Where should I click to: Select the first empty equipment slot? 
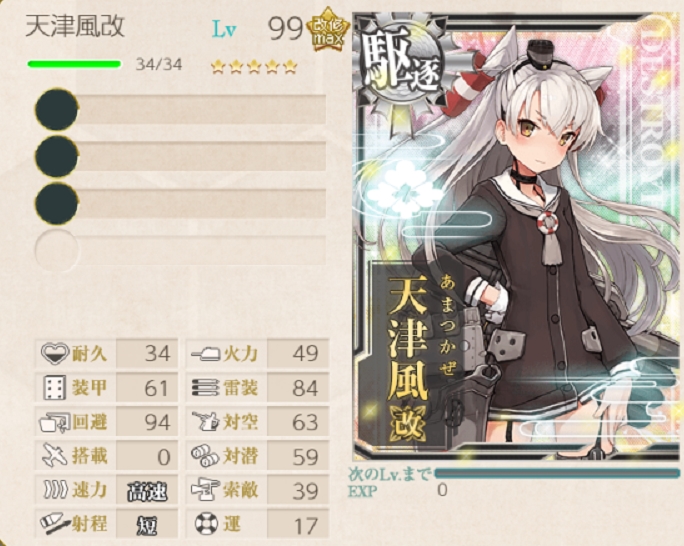(x=180, y=109)
